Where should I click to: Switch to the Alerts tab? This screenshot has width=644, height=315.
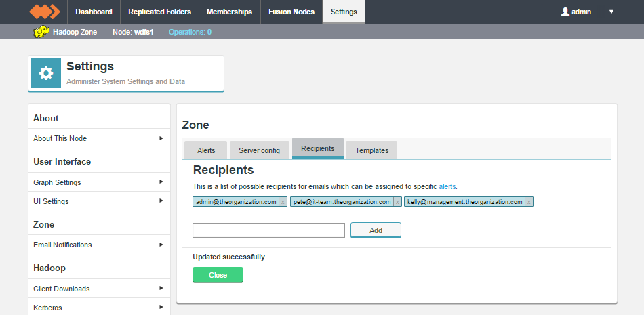pos(206,150)
